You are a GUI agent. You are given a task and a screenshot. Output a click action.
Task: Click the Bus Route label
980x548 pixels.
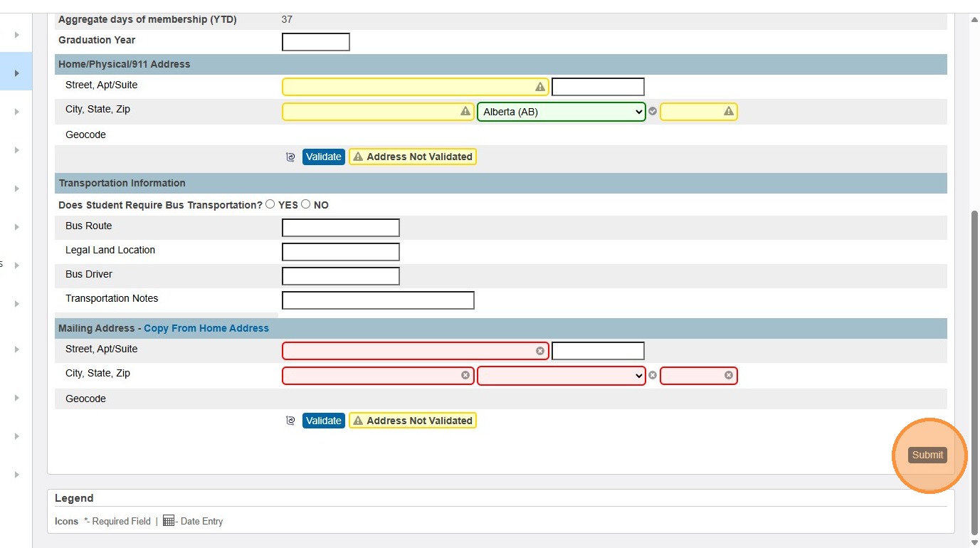[x=89, y=226]
